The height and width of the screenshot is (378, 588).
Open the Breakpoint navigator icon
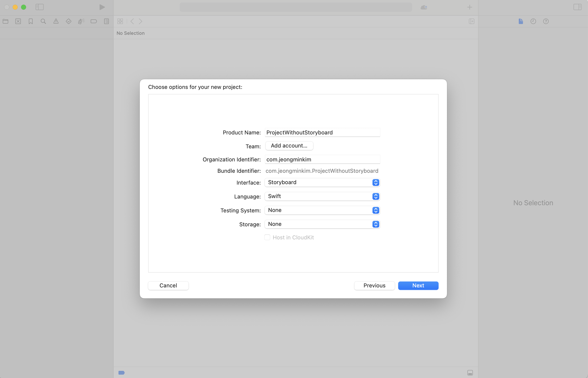94,21
